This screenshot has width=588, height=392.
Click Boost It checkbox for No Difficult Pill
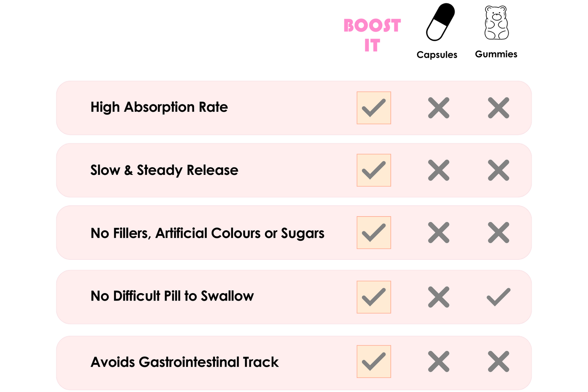374,297
